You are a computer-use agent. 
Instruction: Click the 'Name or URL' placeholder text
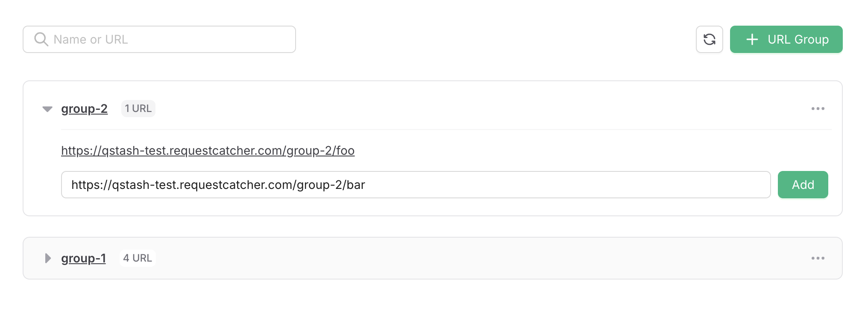91,39
